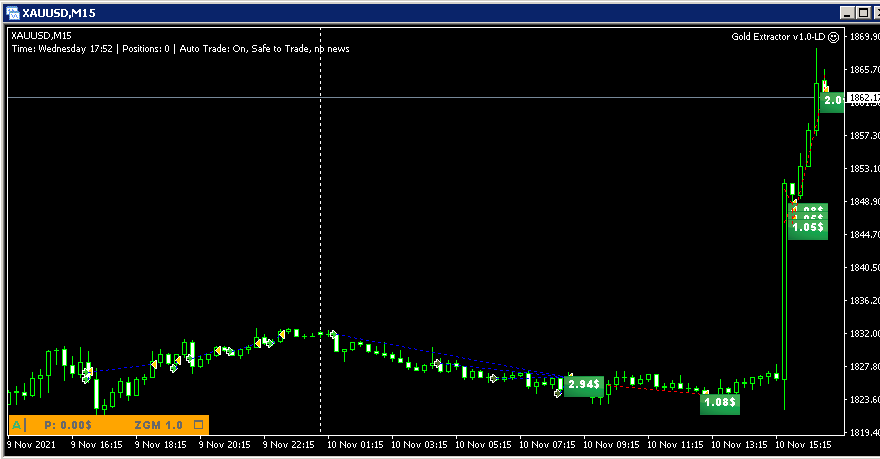Click the 10 Nov 09:15 time axis label

click(x=611, y=444)
